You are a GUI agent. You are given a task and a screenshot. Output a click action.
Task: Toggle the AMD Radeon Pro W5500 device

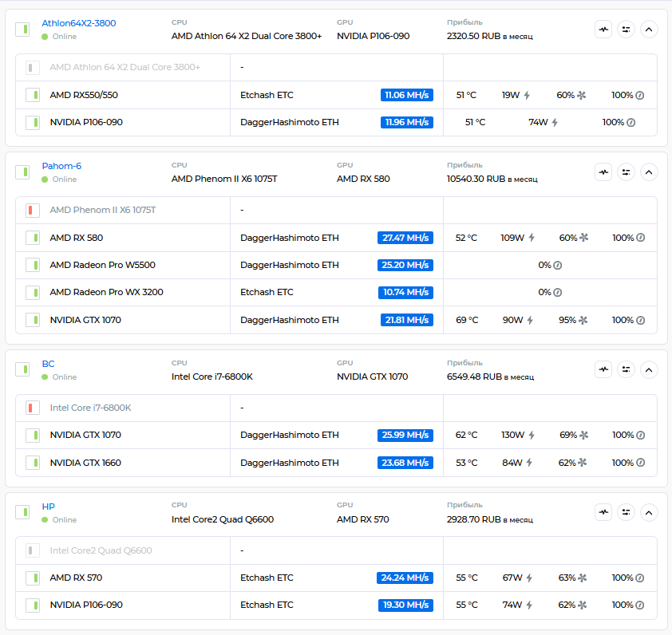[x=33, y=265]
